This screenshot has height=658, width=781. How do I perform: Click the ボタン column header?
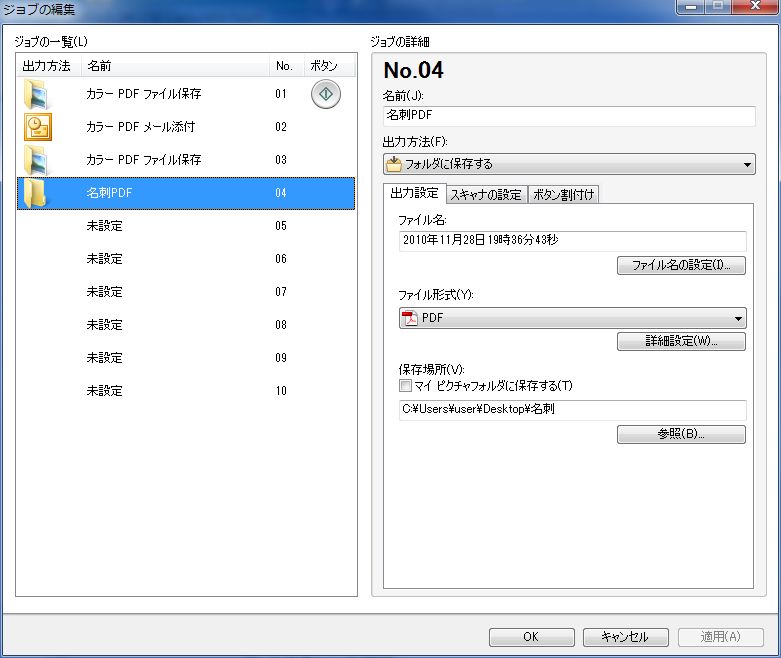(329, 66)
